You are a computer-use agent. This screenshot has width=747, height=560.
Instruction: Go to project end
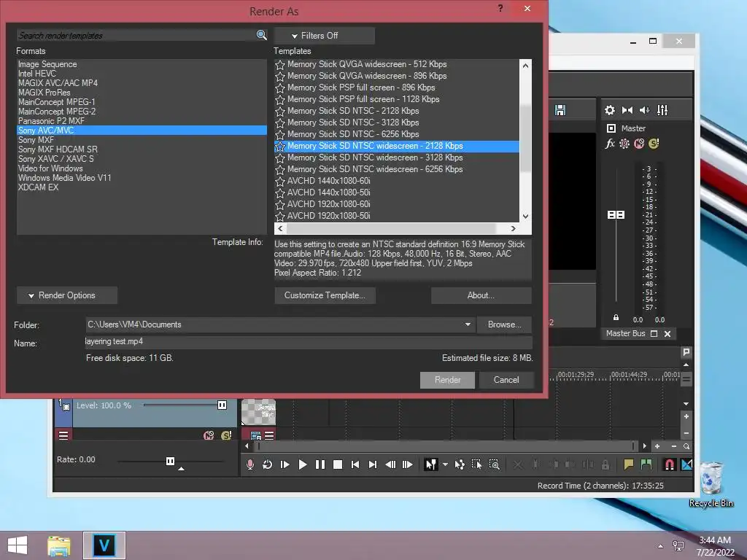pyautogui.click(x=373, y=464)
